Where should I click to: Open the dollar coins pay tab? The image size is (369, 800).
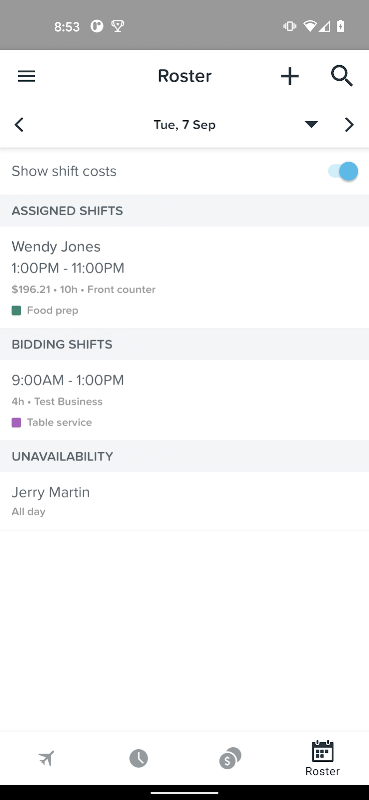click(230, 758)
